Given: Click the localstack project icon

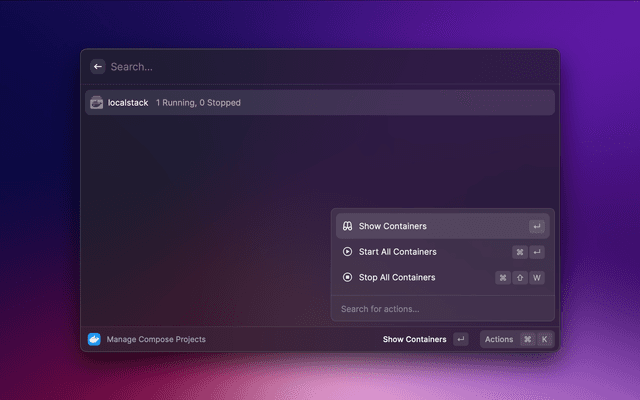Looking at the screenshot, I should (96, 102).
